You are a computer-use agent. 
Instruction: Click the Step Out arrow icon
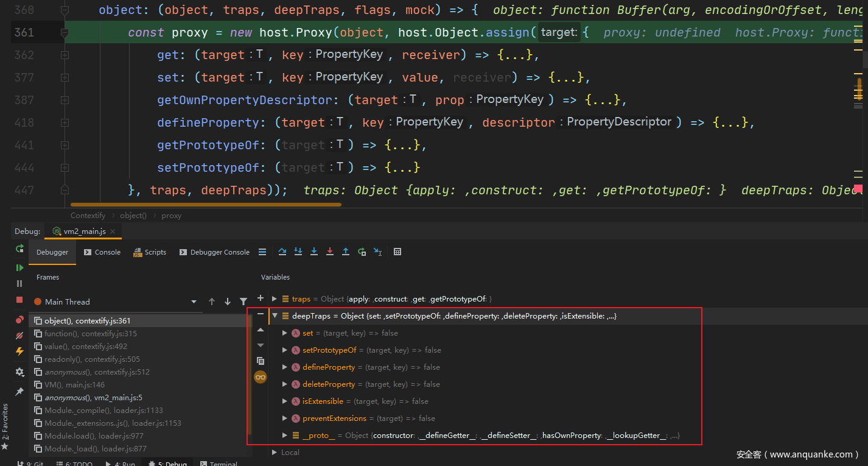click(346, 252)
